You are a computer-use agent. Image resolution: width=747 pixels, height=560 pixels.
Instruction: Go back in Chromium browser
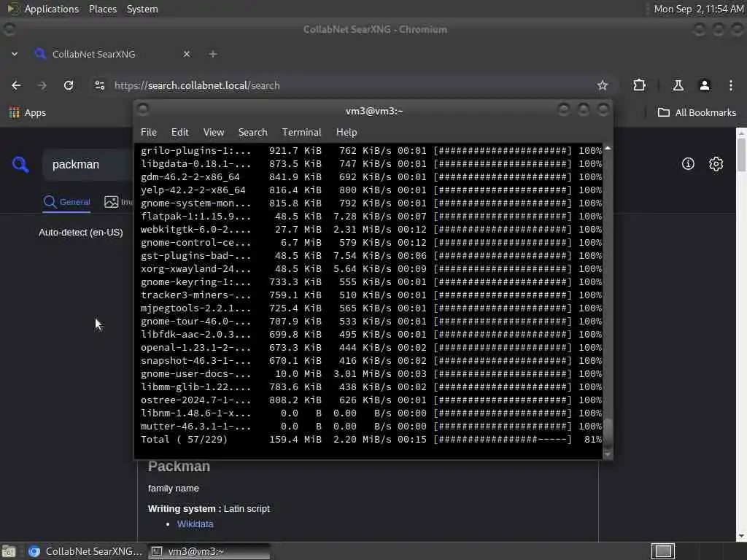pos(16,85)
